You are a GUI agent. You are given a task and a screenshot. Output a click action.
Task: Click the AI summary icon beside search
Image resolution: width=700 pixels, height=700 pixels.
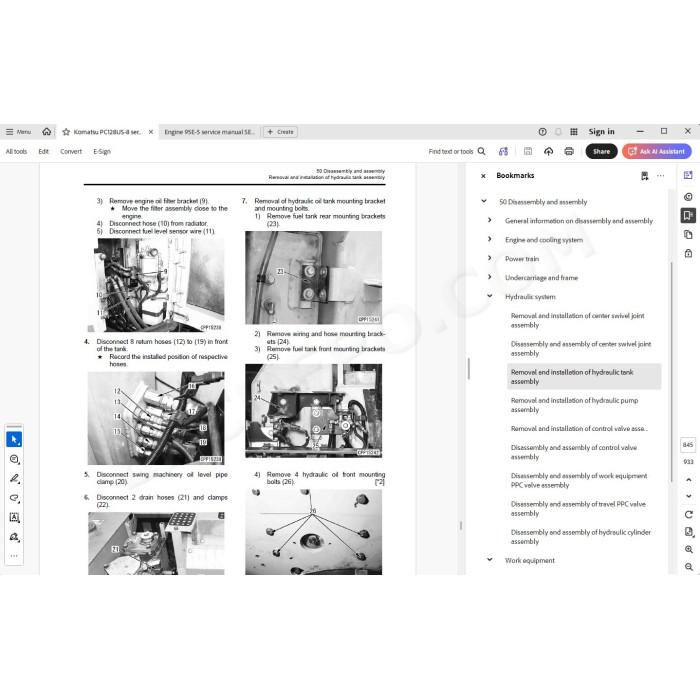tap(503, 151)
